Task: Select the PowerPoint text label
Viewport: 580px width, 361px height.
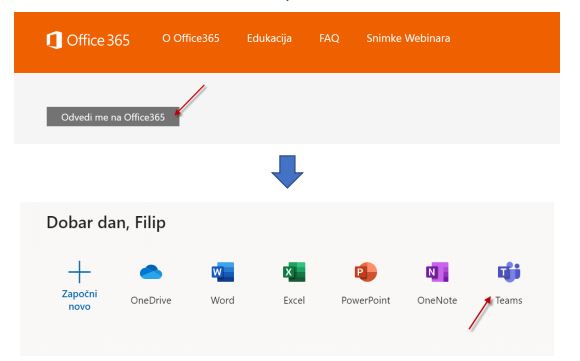Action: tap(365, 300)
